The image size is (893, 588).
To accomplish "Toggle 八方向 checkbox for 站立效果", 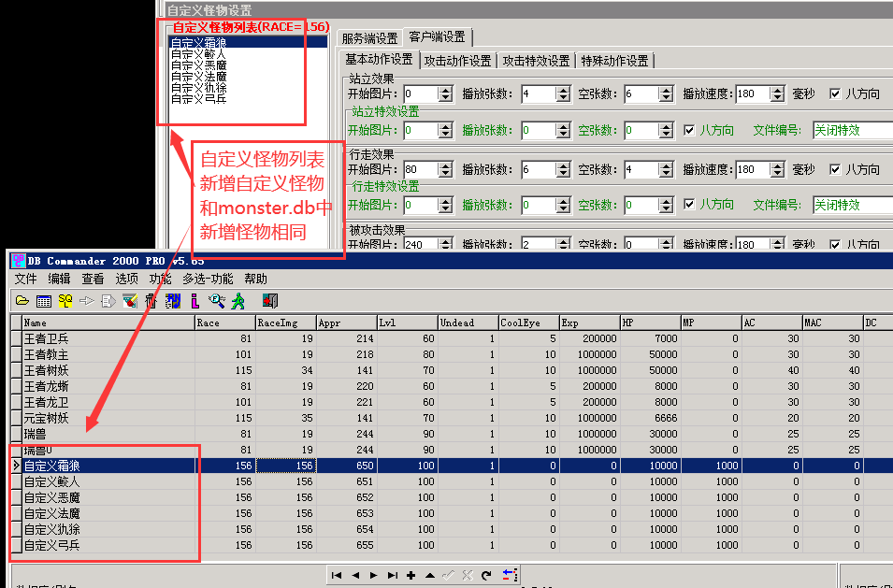I will click(835, 93).
